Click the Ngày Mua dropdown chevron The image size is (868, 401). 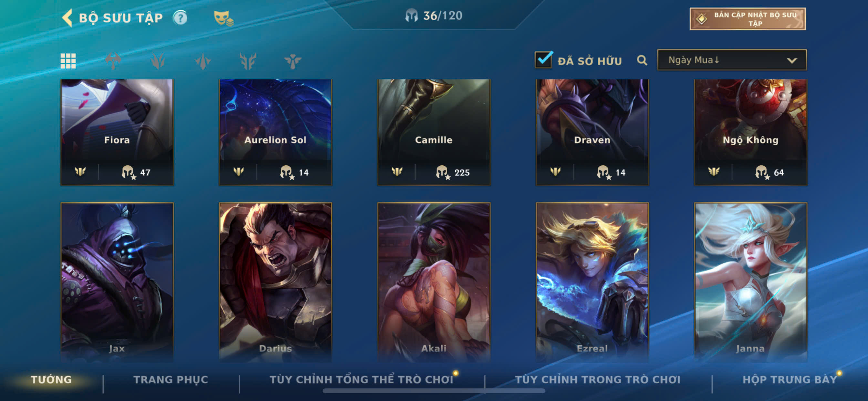(792, 61)
